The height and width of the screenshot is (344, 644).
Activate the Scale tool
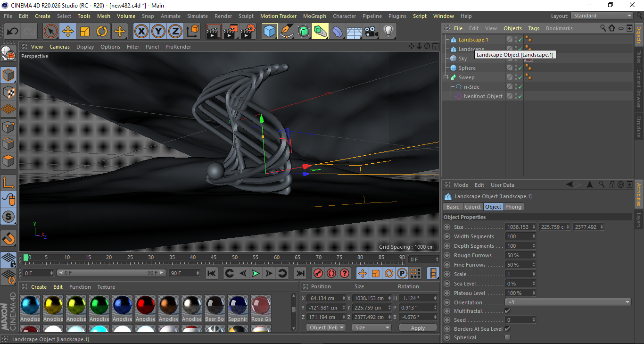(85, 32)
